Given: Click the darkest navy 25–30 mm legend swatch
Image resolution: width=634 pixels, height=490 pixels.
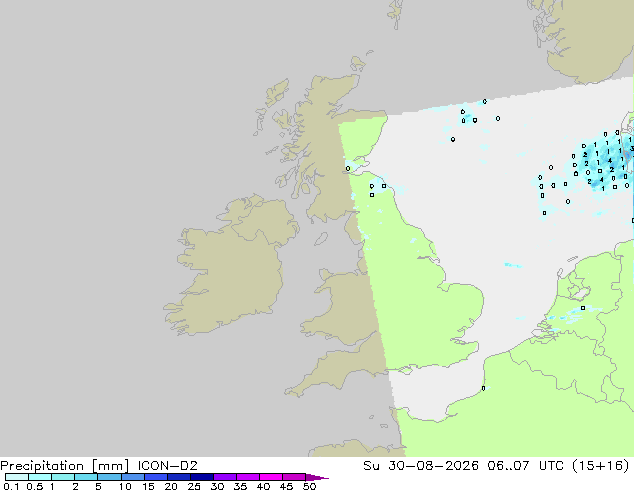Looking at the screenshot, I should [202, 477].
